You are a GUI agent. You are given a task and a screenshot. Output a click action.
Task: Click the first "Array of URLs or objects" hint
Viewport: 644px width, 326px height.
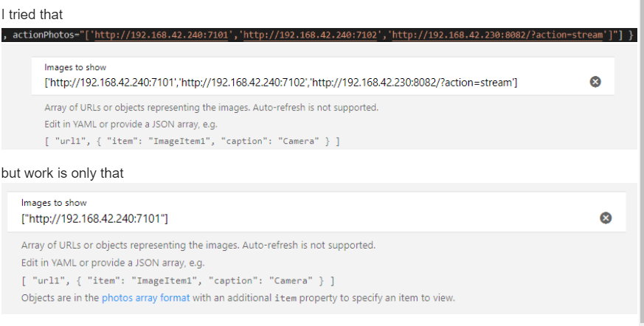tap(211, 108)
